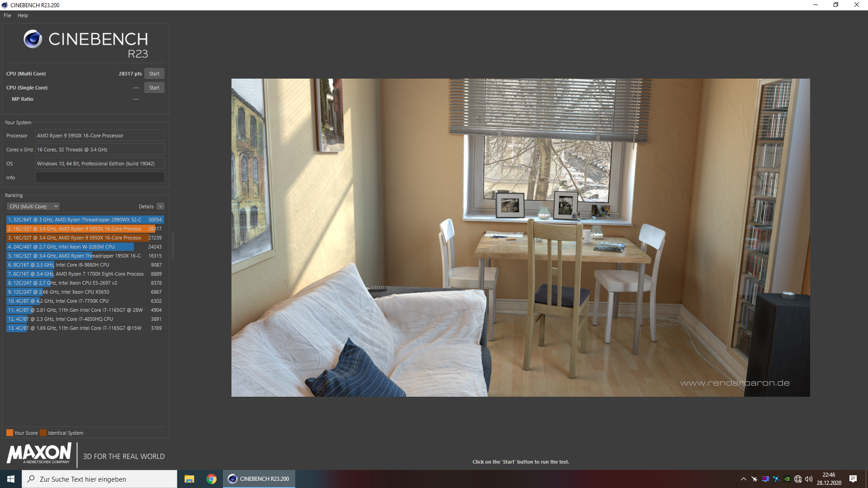The image size is (868, 488).
Task: Click the orange Your Score color swatch
Action: pyautogui.click(x=9, y=433)
